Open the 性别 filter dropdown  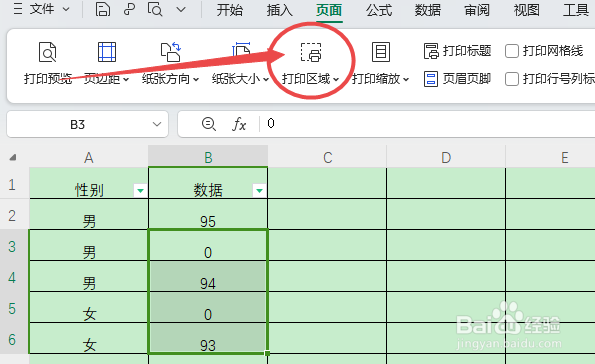(140, 190)
